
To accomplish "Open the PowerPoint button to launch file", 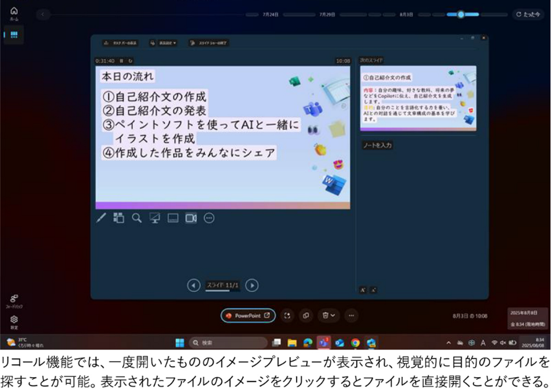I will click(x=248, y=315).
